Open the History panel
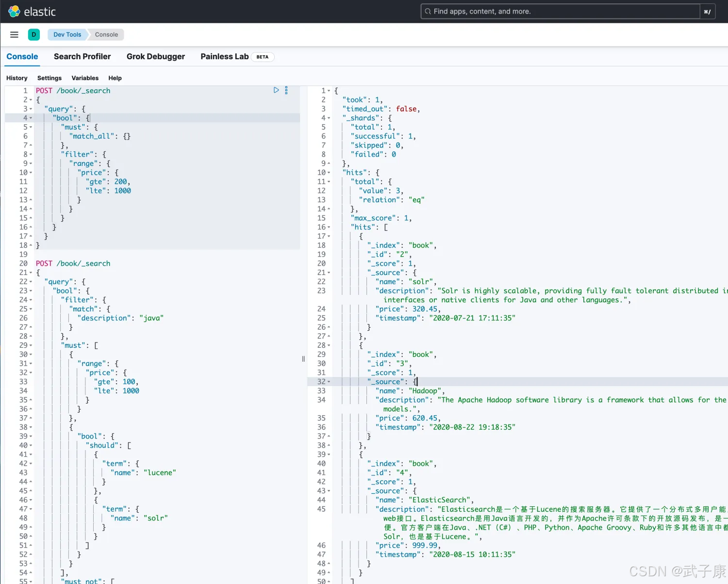This screenshot has height=584, width=728. (17, 78)
